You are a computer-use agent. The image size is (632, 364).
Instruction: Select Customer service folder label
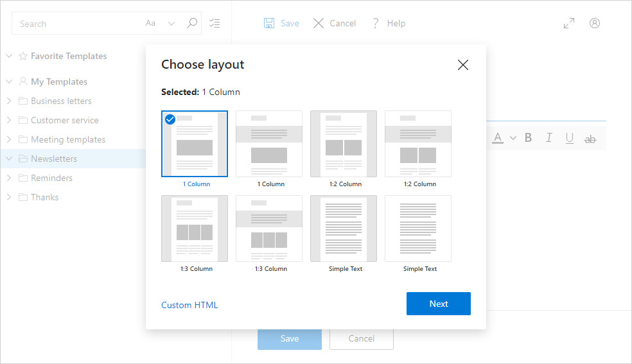(65, 120)
